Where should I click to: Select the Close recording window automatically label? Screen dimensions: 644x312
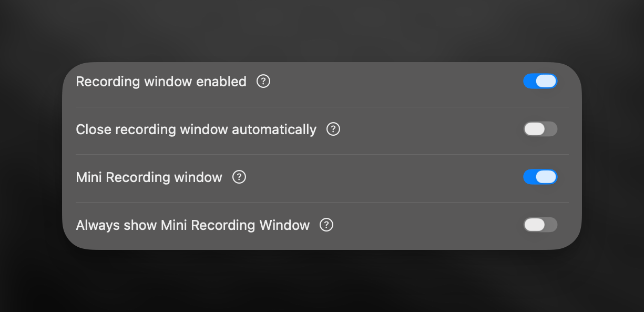pyautogui.click(x=196, y=129)
